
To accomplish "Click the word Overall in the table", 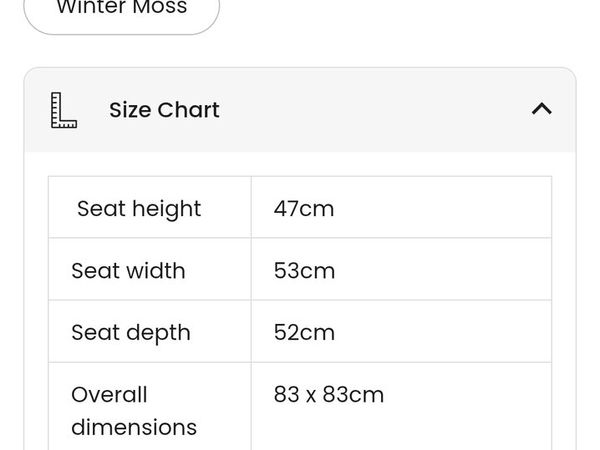I will [x=109, y=395].
